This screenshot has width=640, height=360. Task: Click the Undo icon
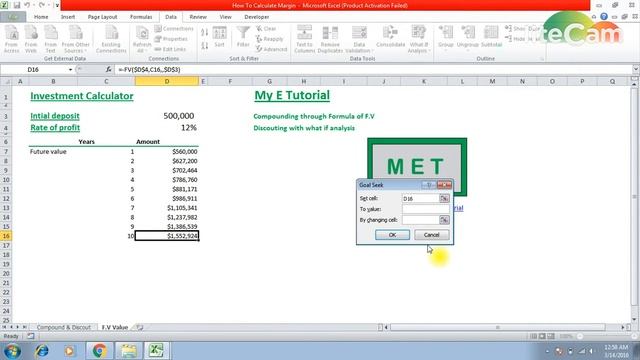(x=27, y=5)
